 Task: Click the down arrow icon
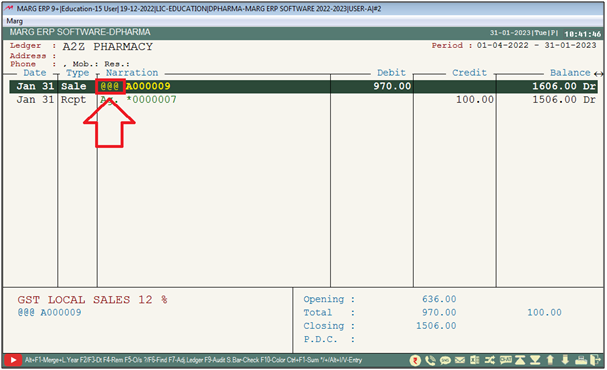coord(565,360)
